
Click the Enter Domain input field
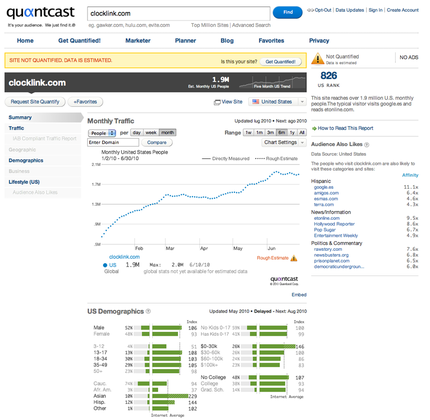(113, 142)
